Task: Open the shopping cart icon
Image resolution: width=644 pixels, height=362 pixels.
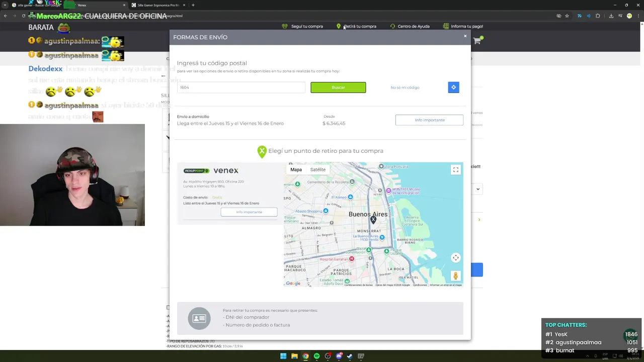Action: [477, 41]
